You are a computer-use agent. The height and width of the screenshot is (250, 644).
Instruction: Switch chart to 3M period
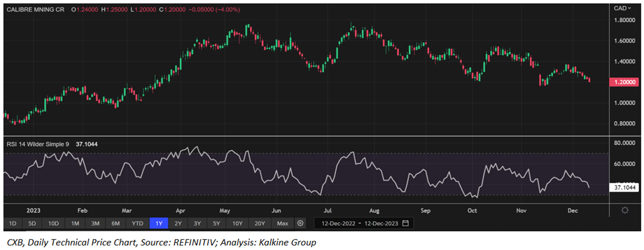tap(95, 223)
